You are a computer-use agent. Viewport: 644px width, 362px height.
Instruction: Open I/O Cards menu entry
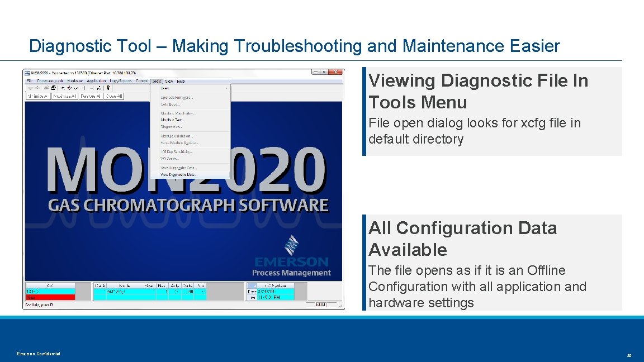(190, 159)
